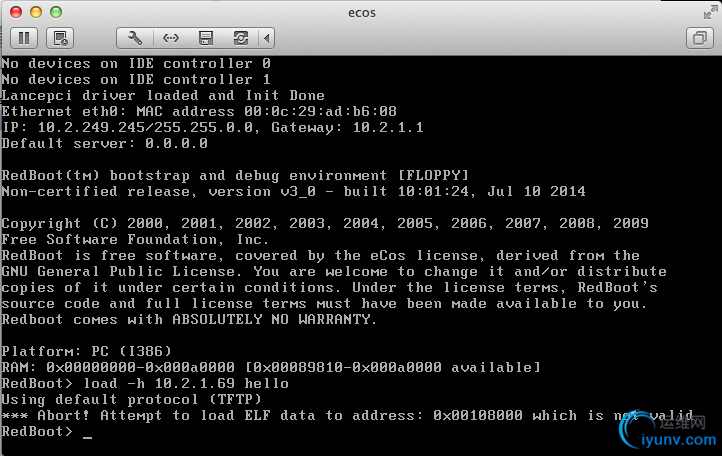
Task: Click the ecos window title
Action: pyautogui.click(x=361, y=12)
